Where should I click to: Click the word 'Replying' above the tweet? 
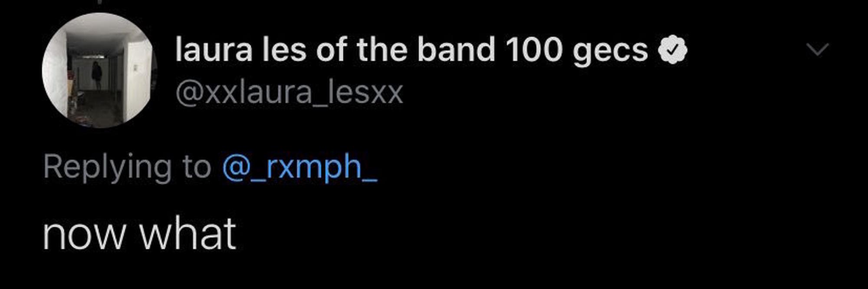(x=107, y=168)
